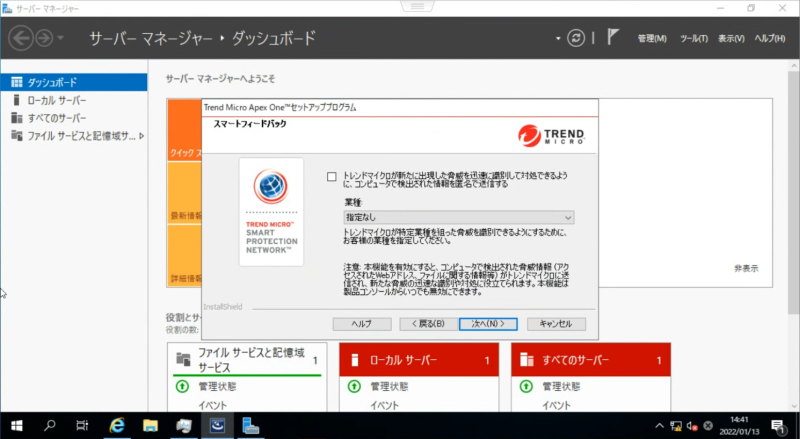Click 管理状態 under ローカル サーバー tile
Screen dimensions: 800x439
(x=389, y=386)
